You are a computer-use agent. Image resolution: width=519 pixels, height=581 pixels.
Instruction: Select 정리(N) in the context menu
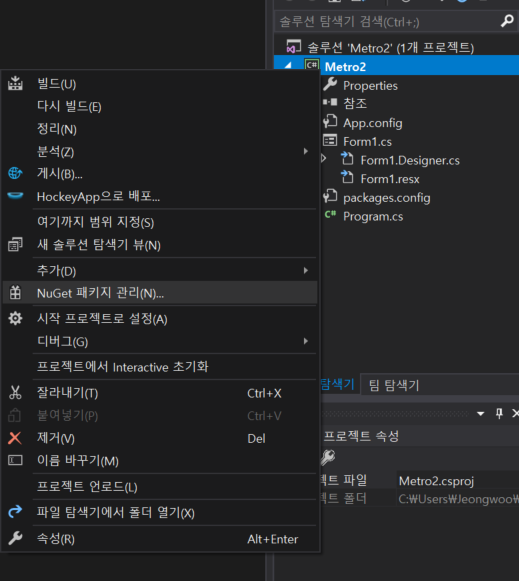tap(159, 129)
